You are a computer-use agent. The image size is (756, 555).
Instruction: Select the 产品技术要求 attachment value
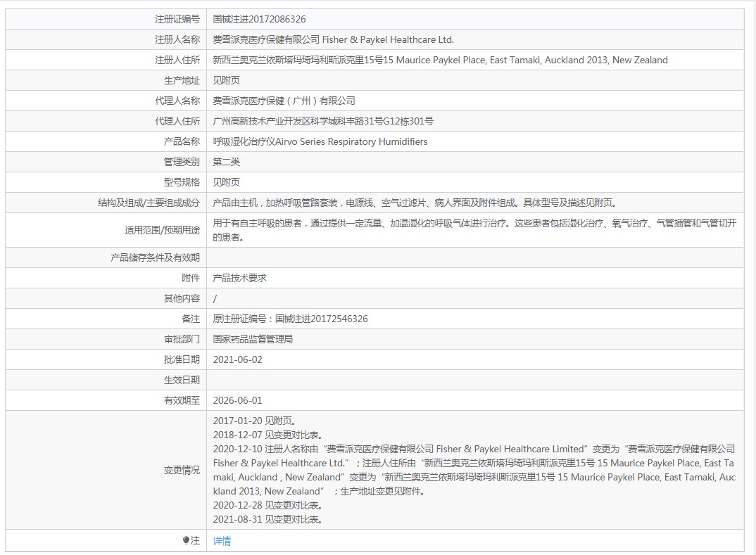239,278
